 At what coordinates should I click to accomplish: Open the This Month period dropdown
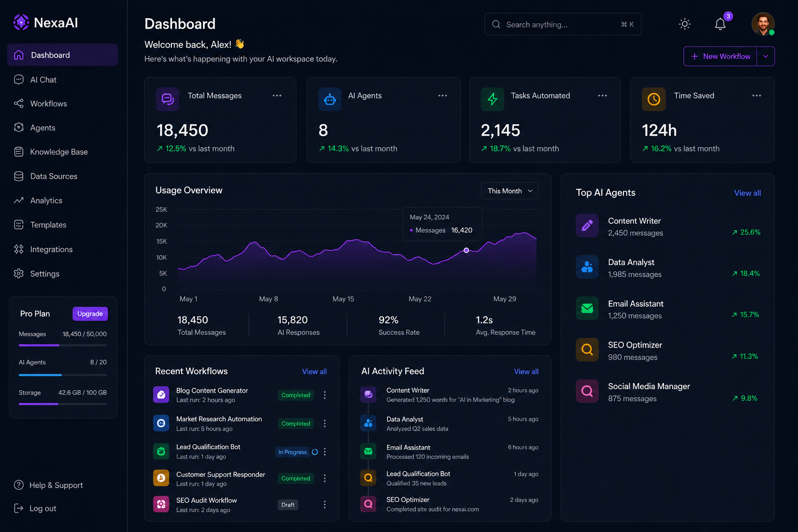510,191
